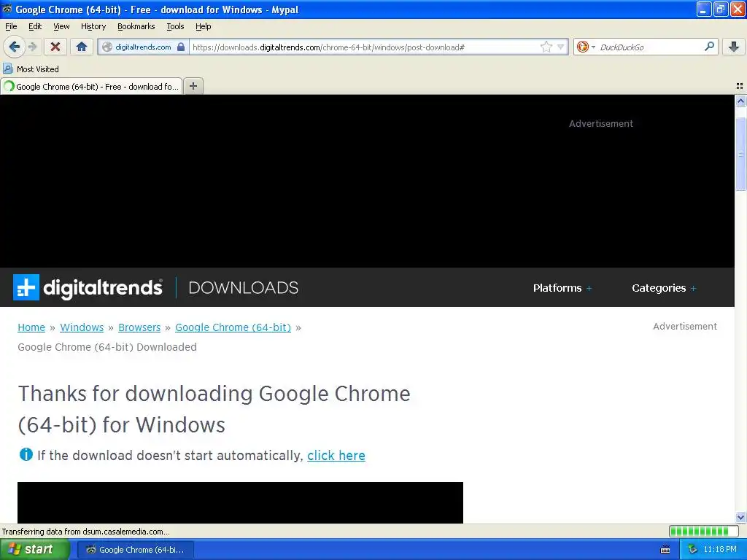This screenshot has width=747, height=560.
Task: Open the View menu
Action: (x=61, y=26)
